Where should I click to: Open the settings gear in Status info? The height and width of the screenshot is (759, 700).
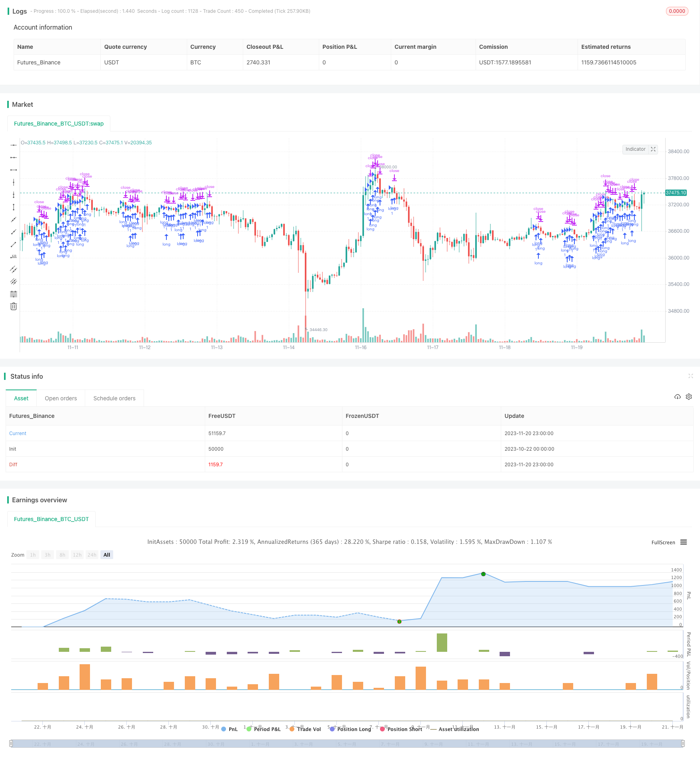[689, 397]
